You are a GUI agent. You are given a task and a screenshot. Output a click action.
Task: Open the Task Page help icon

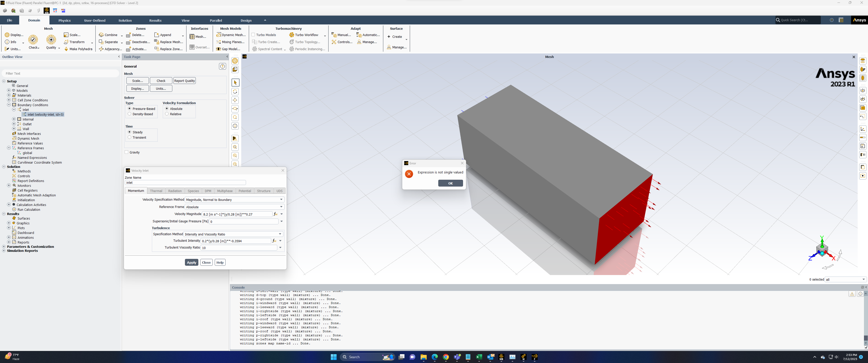(222, 66)
